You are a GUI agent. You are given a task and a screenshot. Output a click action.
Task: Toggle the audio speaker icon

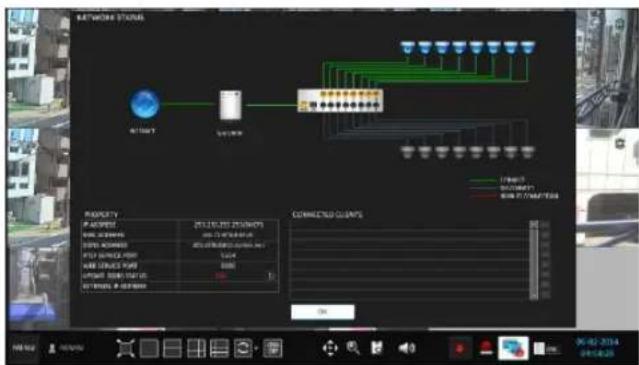pyautogui.click(x=406, y=348)
